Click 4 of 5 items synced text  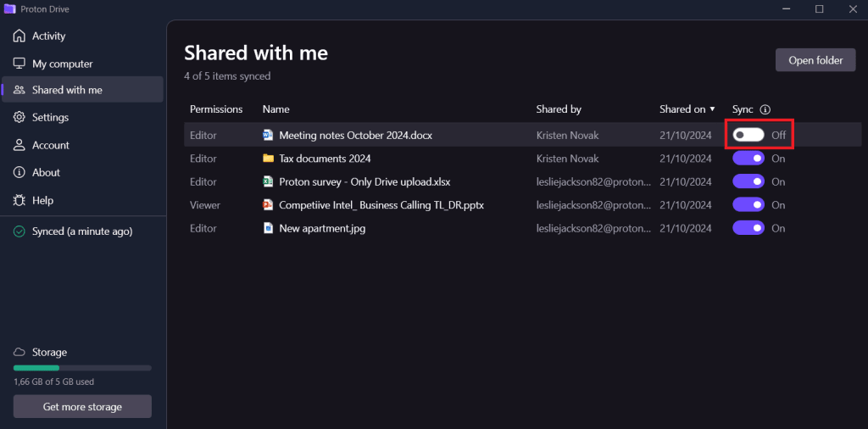point(227,76)
